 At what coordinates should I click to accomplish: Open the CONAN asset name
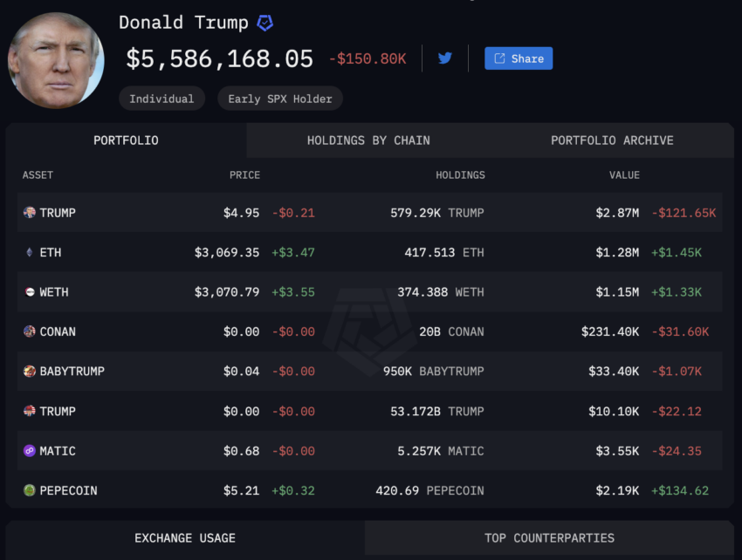point(58,332)
